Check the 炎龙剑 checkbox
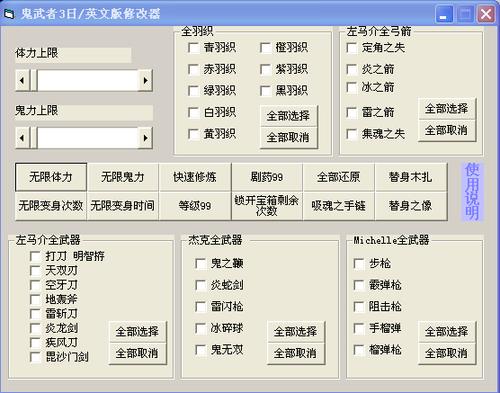This screenshot has height=393, width=500. (35, 328)
